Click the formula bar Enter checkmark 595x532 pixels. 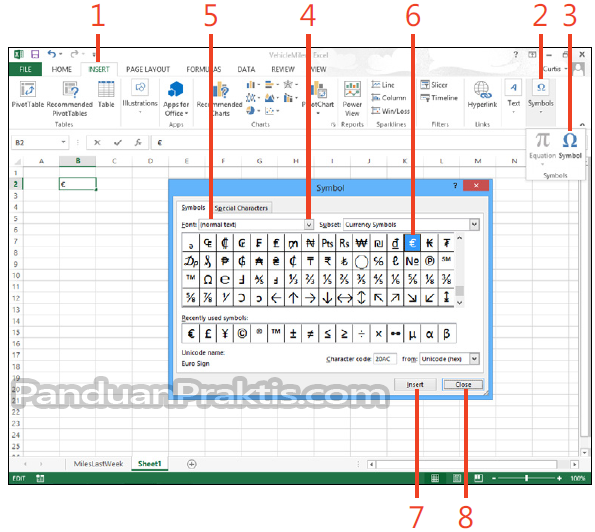[118, 142]
